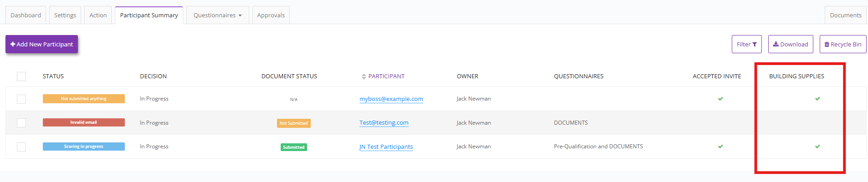Click Accepted Invite checkmark for JN Test Participants

pos(720,147)
